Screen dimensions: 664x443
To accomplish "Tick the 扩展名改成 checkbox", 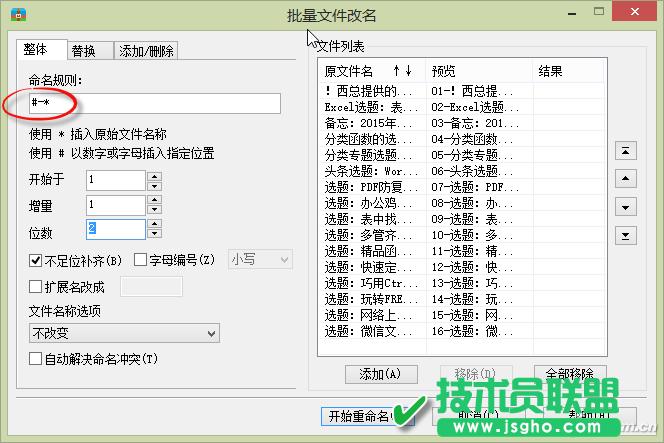I will (36, 287).
